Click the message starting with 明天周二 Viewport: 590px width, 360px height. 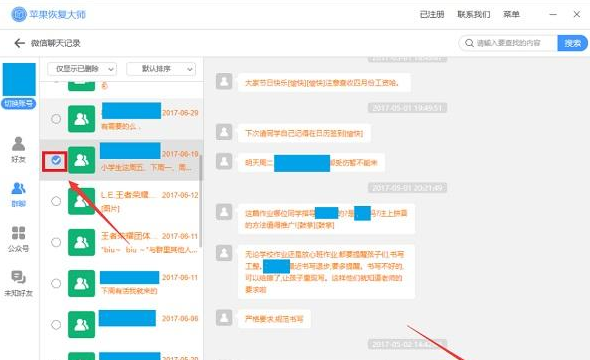click(x=311, y=163)
